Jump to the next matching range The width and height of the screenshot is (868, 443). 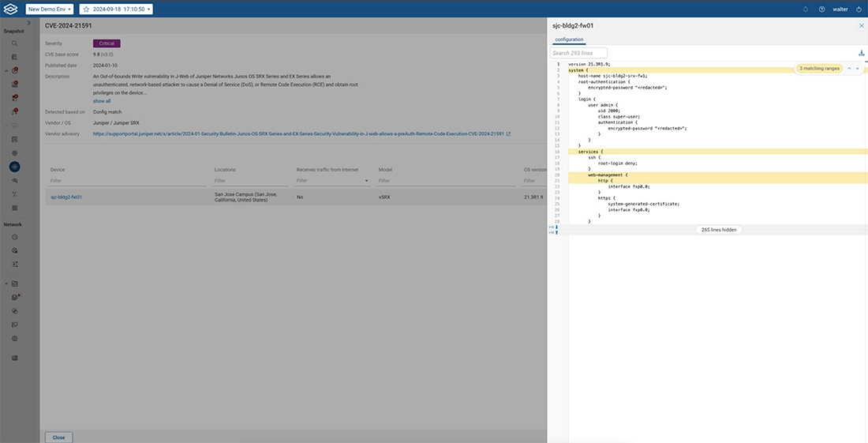pos(858,69)
